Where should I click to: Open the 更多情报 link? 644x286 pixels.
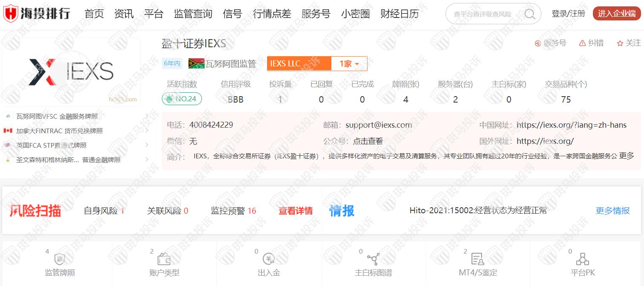(612, 211)
